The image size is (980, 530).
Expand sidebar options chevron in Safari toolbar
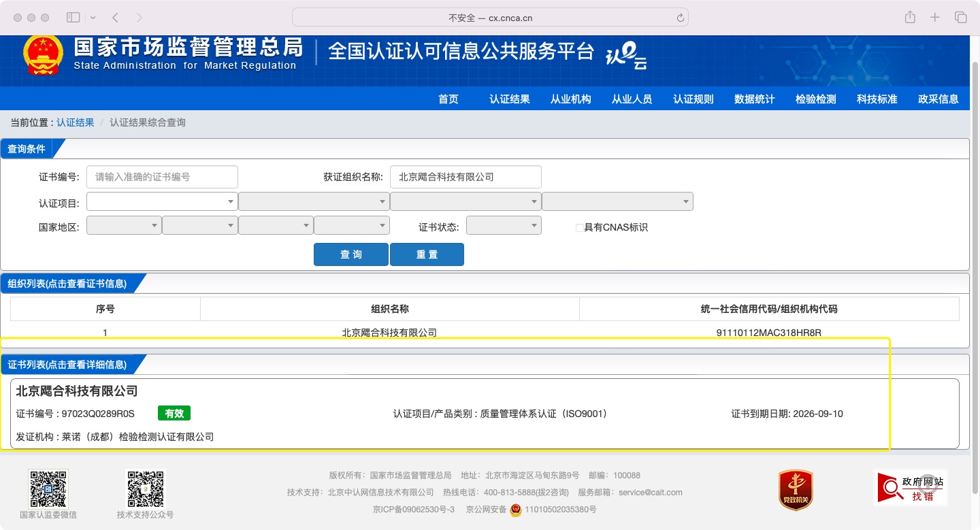tap(93, 17)
